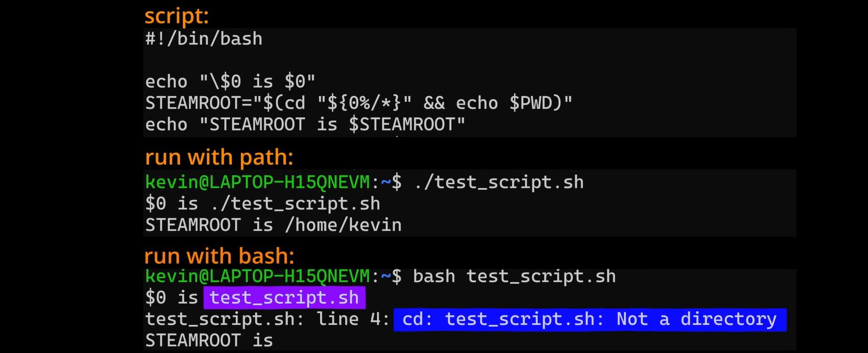
Task: Click the green prompt before bash command
Action: (x=257, y=276)
